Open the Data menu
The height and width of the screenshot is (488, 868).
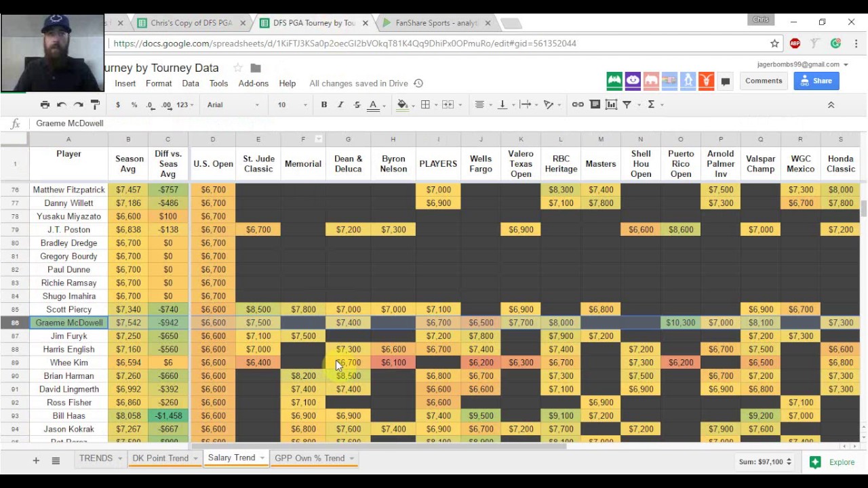coord(191,83)
